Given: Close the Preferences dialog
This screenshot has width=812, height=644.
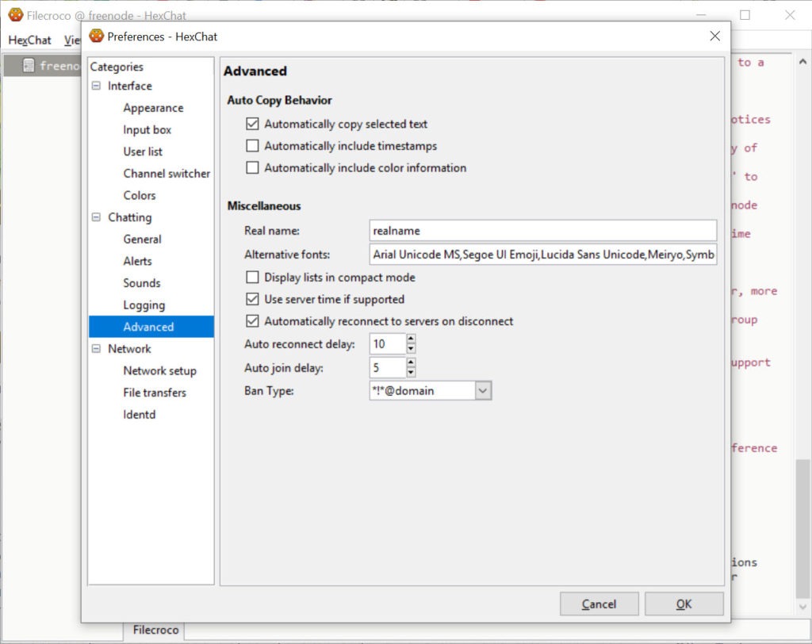Looking at the screenshot, I should tap(714, 36).
